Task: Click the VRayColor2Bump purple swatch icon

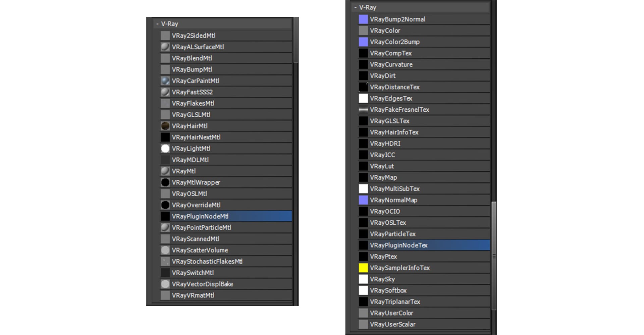Action: 363,42
